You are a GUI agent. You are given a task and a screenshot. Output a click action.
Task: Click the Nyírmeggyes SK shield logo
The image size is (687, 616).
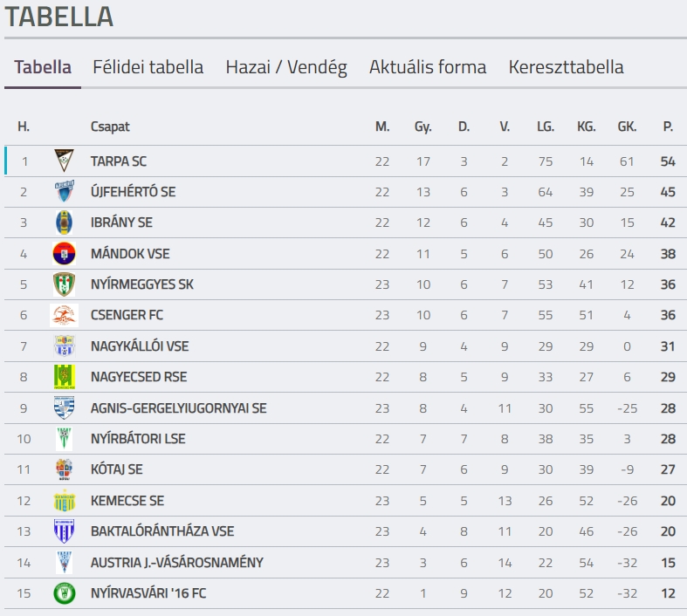(64, 284)
